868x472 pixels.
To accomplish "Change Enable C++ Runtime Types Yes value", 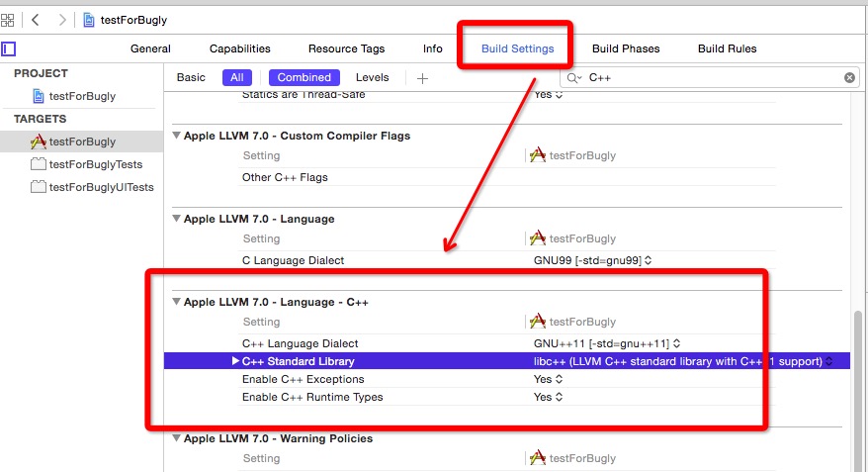I will [548, 397].
